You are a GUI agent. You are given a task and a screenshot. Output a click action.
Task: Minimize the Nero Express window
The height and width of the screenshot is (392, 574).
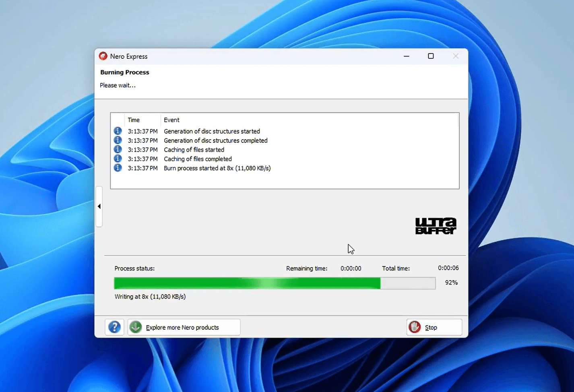[x=407, y=56]
